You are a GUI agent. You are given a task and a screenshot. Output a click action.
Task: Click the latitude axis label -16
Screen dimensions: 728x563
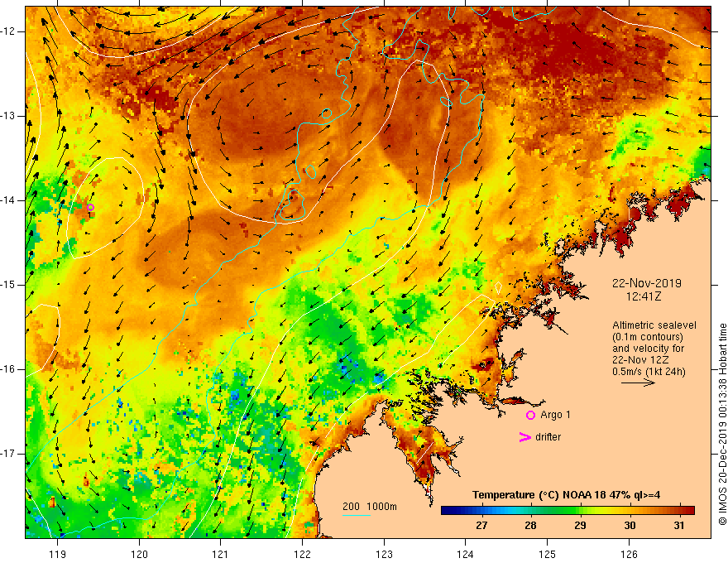[8, 369]
